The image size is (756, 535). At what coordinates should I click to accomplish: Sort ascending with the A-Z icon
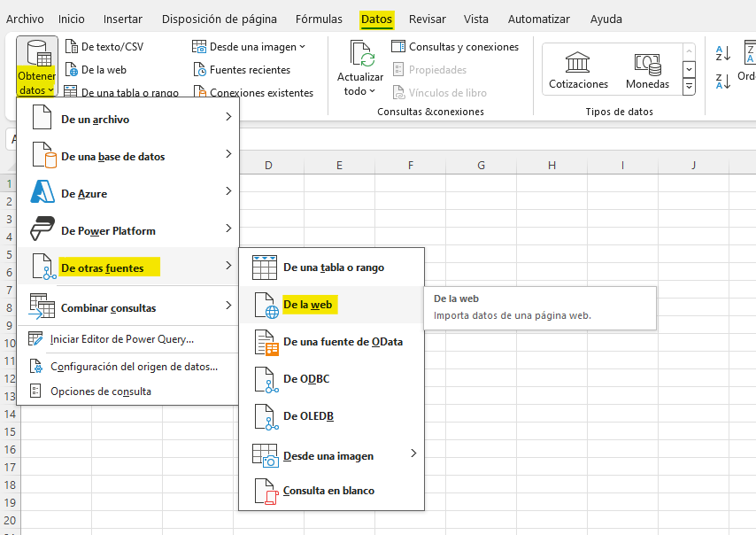point(722,53)
